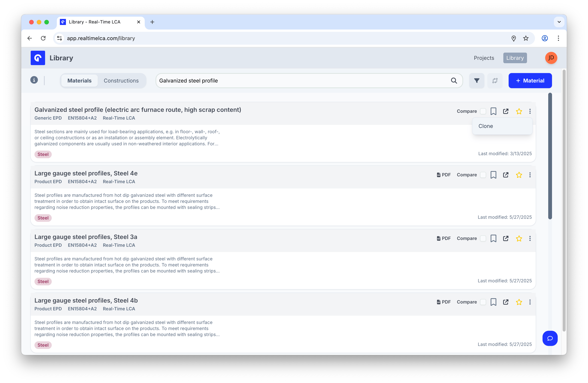Screen dimensions: 588x383
Task: Click the search magnifier icon
Action: (454, 80)
